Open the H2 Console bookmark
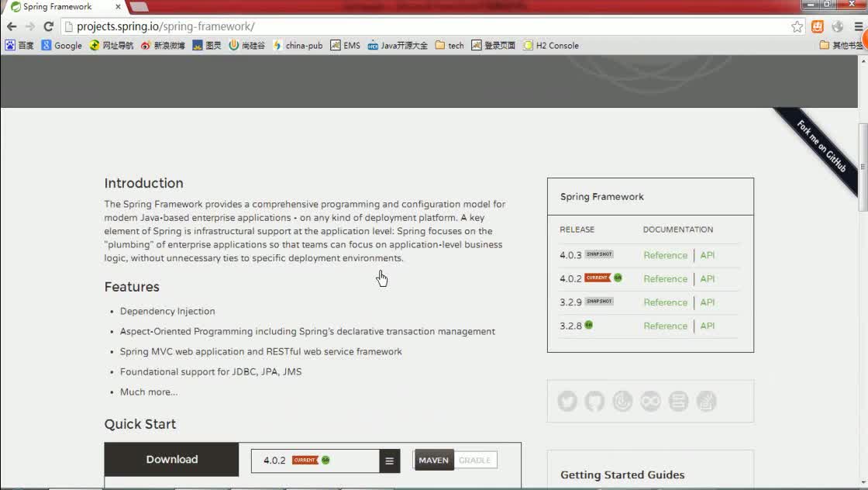This screenshot has height=490, width=868. (551, 46)
